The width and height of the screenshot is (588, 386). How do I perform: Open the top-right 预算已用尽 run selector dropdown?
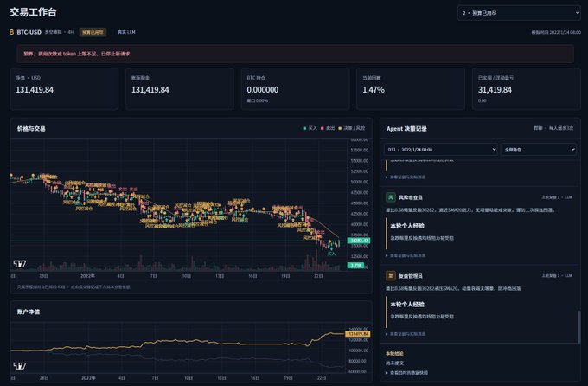tap(519, 13)
